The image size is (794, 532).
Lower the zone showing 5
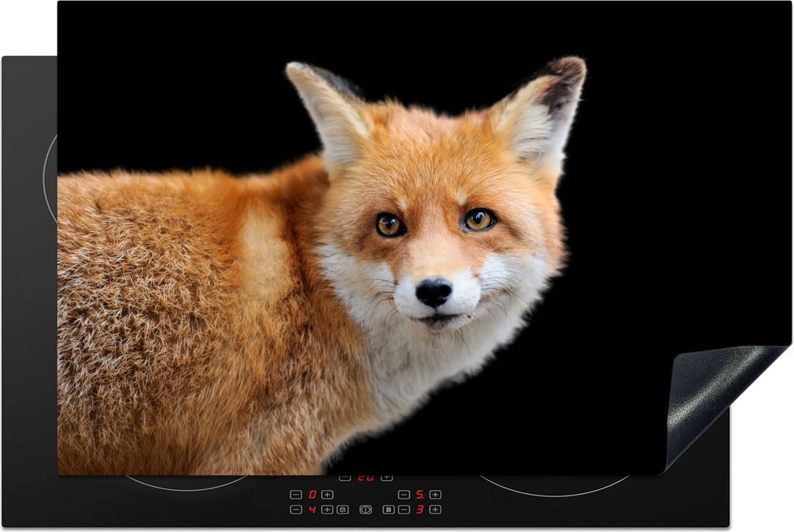pos(403,495)
